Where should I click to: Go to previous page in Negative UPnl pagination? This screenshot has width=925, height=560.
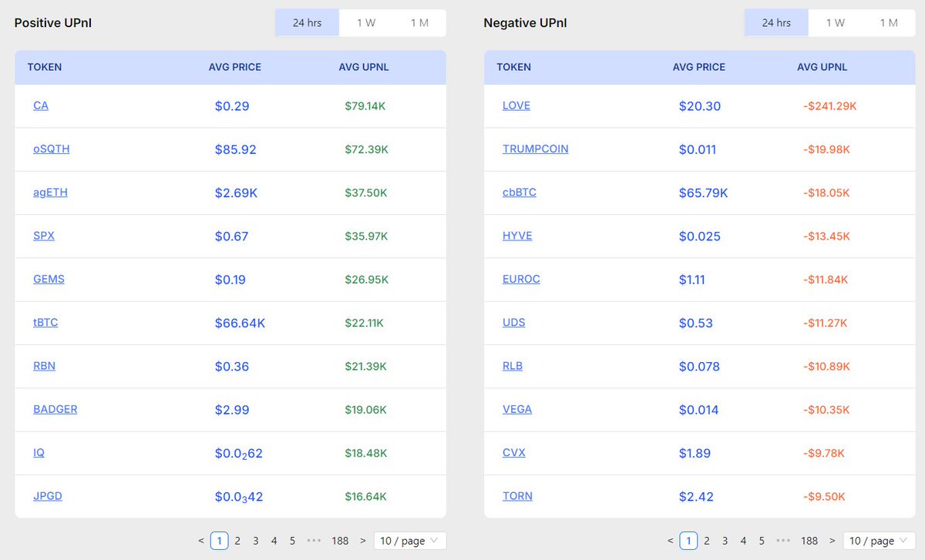click(671, 541)
